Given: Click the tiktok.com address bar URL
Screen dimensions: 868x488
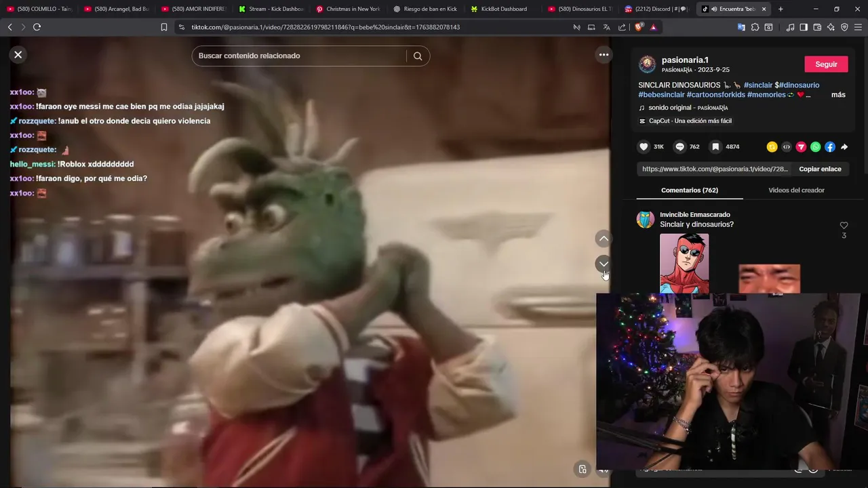Looking at the screenshot, I should click(x=325, y=27).
